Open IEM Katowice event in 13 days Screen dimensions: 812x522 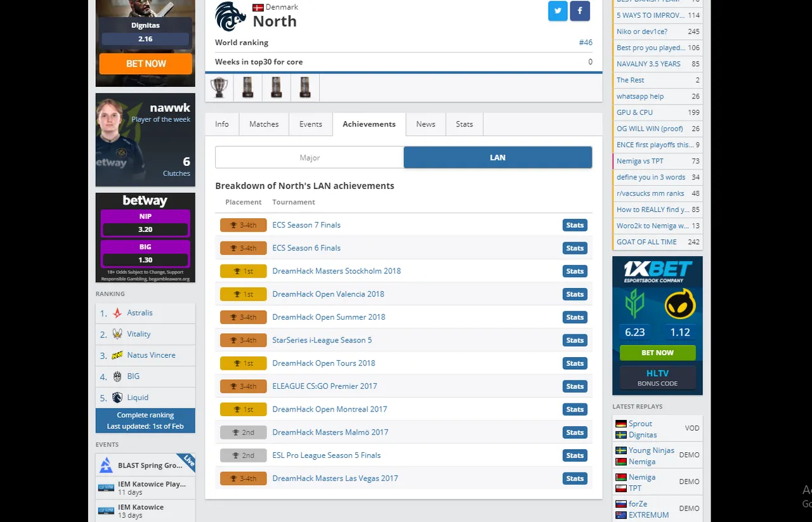pos(145,511)
